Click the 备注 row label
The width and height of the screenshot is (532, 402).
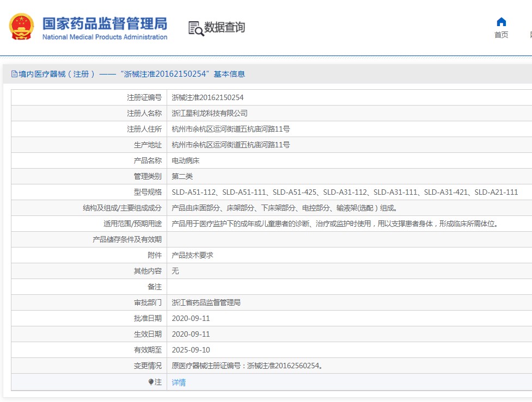155,287
